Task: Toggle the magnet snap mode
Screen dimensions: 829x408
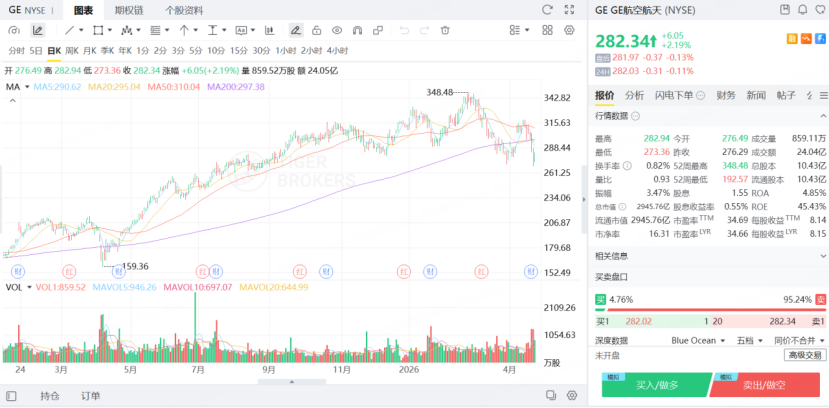Action: click(357, 30)
